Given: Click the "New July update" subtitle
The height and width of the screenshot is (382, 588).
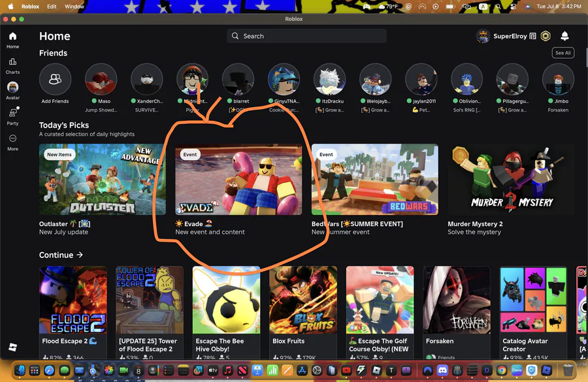Looking at the screenshot, I should [64, 232].
